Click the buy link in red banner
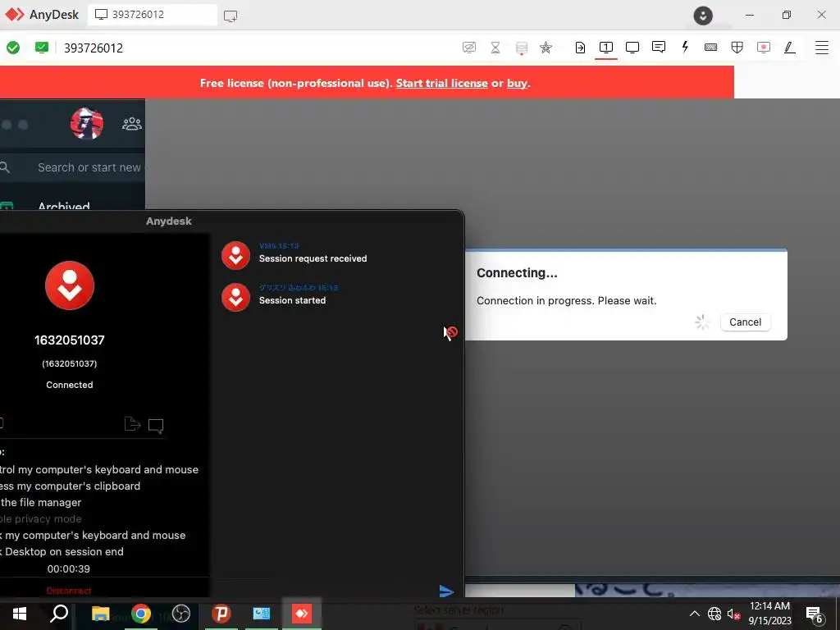Image resolution: width=840 pixels, height=630 pixels. 517,83
